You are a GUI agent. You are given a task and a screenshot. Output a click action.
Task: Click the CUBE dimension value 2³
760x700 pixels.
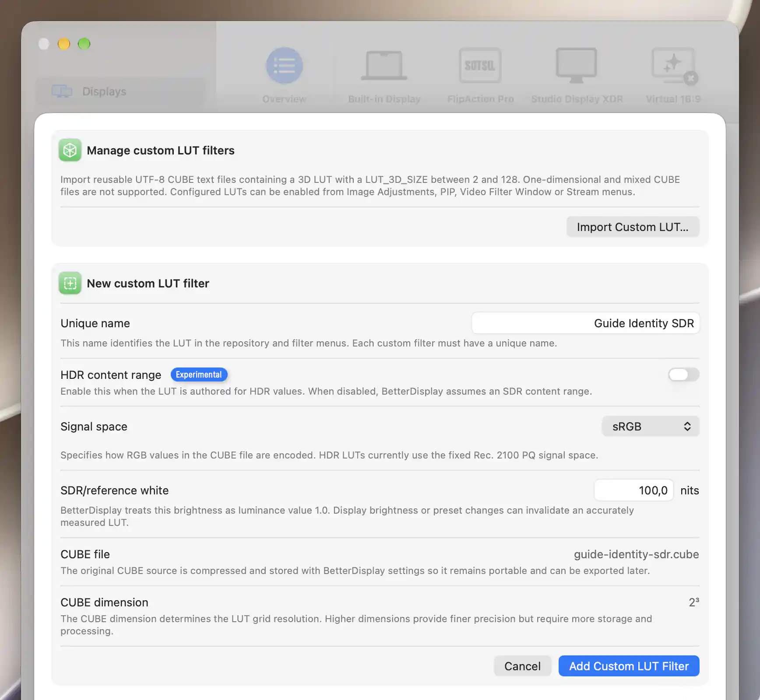[x=694, y=602]
